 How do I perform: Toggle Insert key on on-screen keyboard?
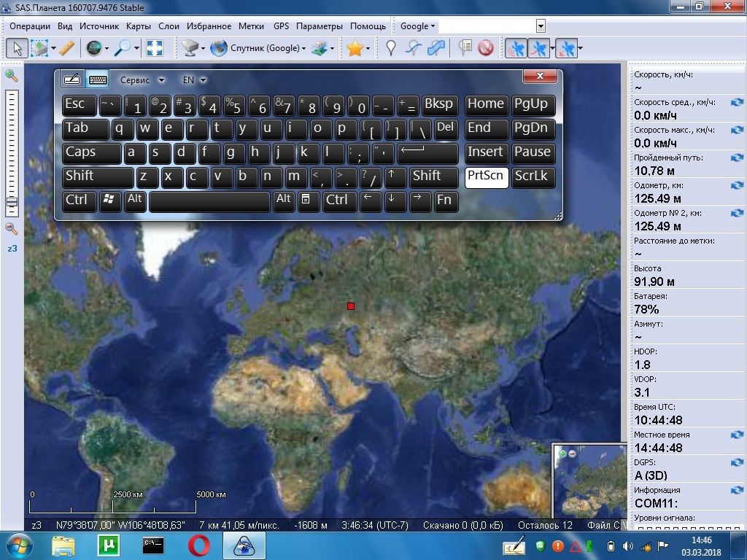487,153
